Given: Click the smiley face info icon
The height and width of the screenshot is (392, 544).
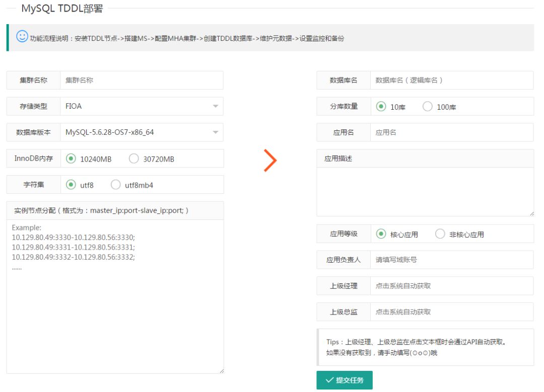Looking at the screenshot, I should 22,36.
